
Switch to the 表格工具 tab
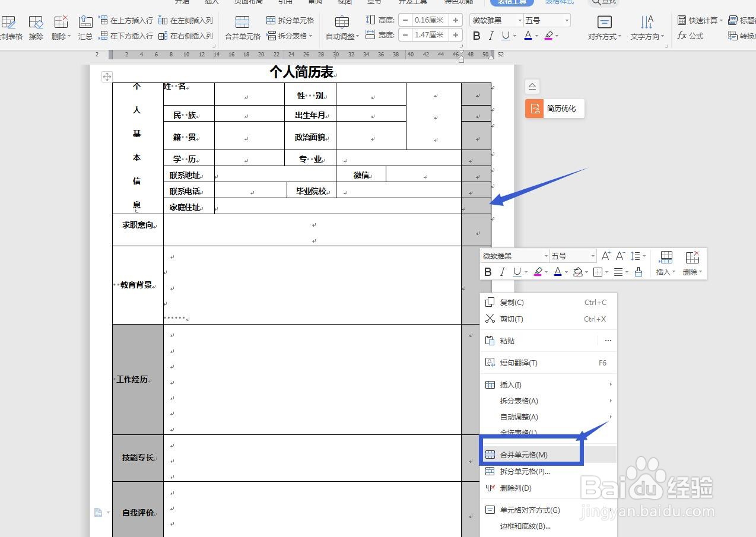512,2
